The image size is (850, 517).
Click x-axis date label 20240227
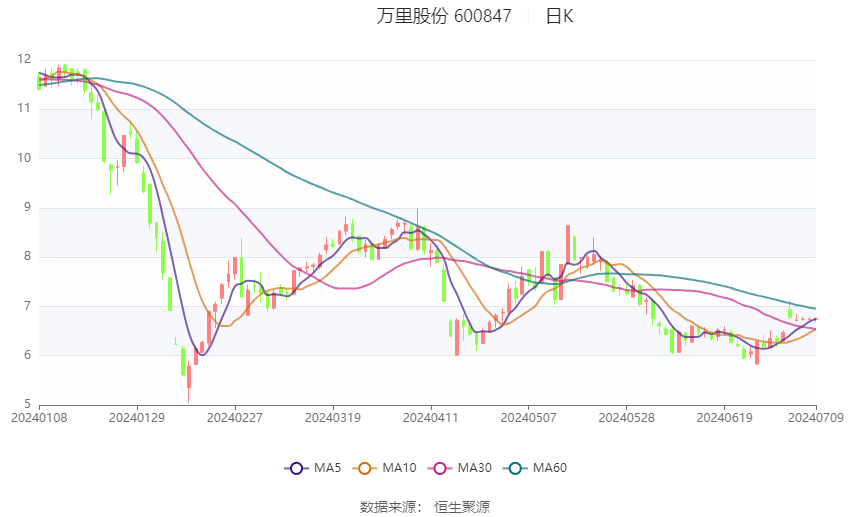(x=235, y=418)
